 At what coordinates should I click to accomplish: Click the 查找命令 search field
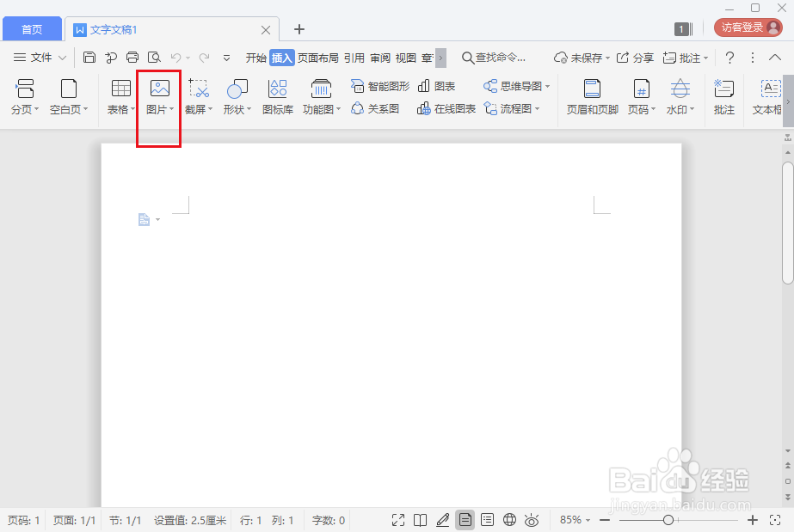point(494,58)
